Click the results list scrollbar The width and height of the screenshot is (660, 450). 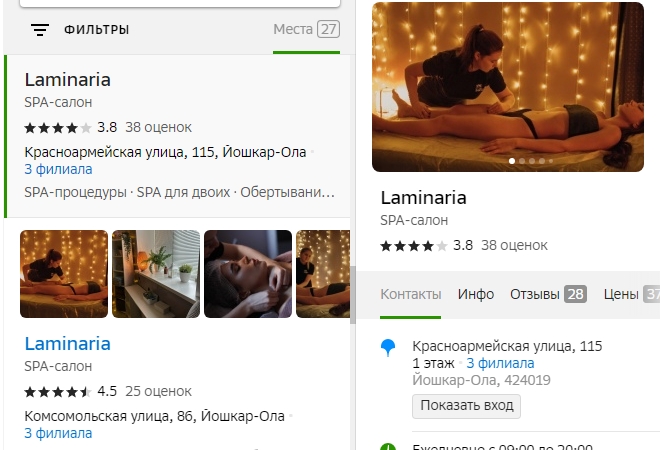[353, 295]
